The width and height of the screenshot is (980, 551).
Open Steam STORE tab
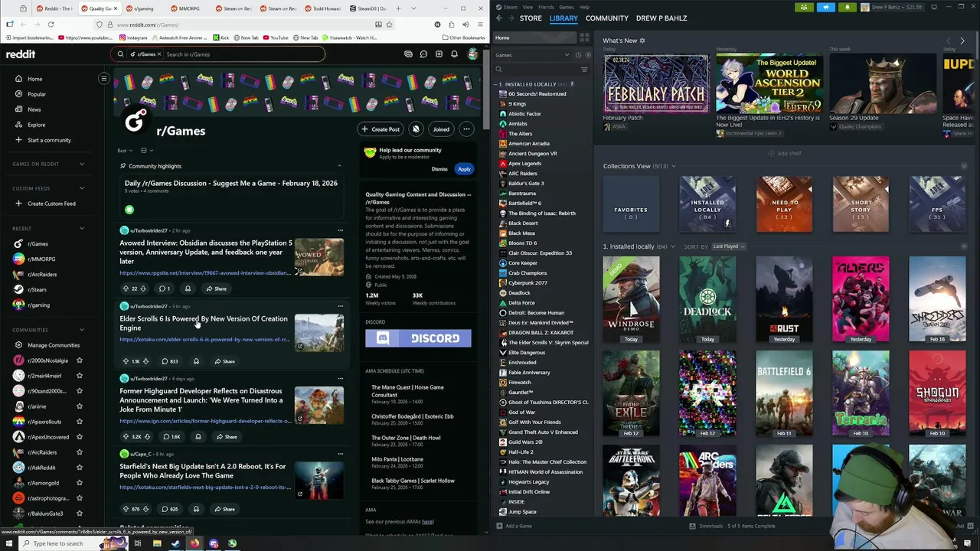(531, 18)
